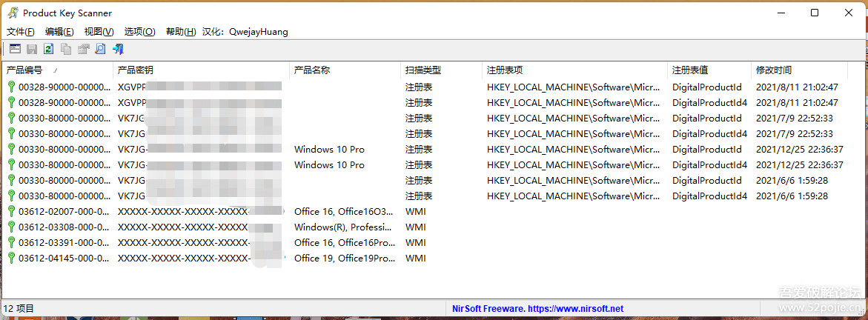Open the NirSoft Freeware website link

(x=537, y=308)
